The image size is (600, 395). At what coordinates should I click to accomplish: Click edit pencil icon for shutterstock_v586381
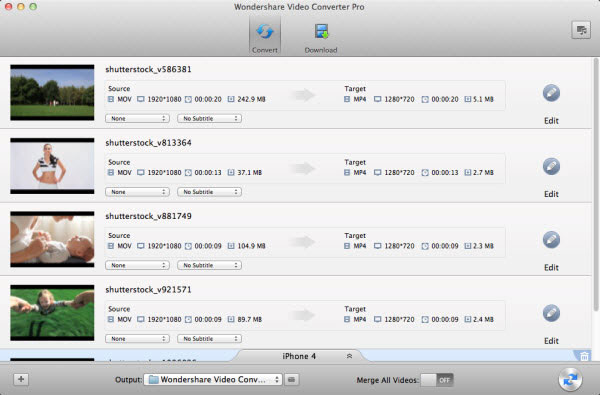tap(551, 93)
